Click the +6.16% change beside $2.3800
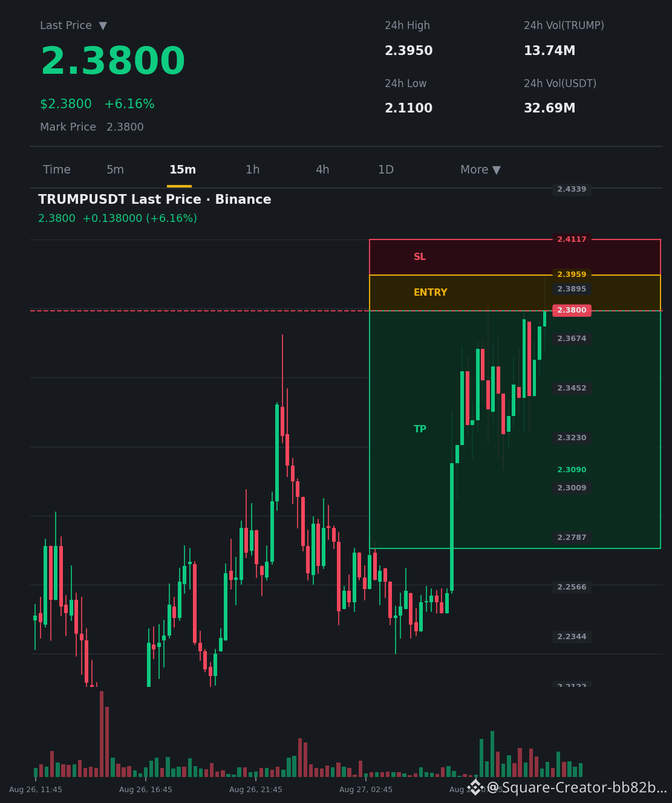The width and height of the screenshot is (672, 803). coord(129,104)
